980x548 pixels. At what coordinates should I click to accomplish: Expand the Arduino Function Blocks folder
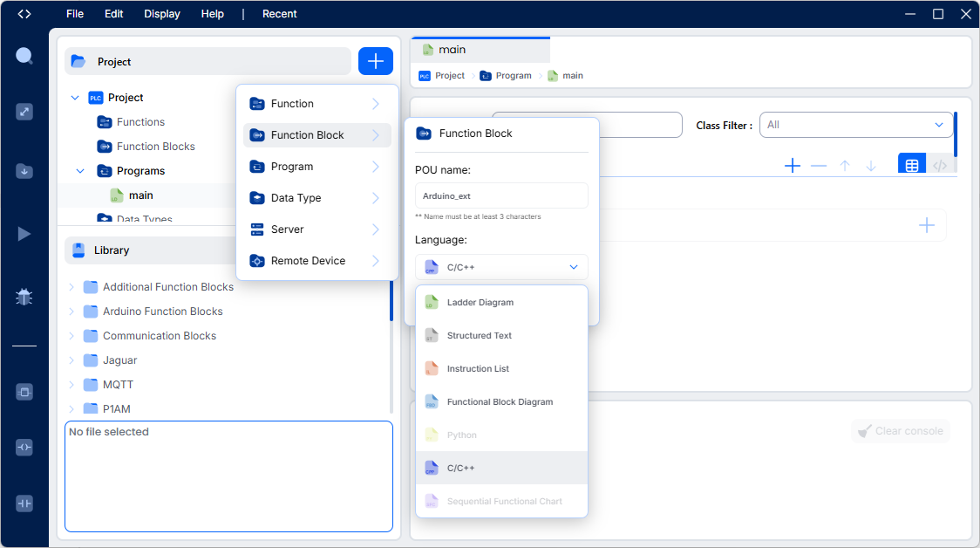[71, 312]
